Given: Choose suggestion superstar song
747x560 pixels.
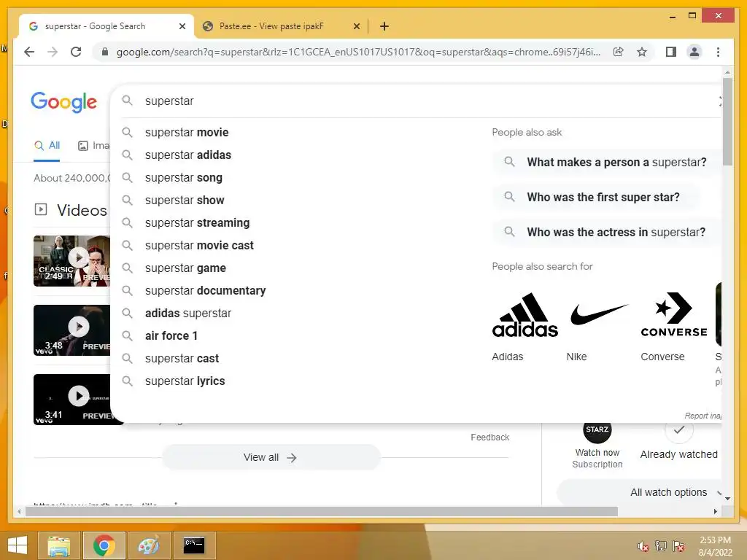Looking at the screenshot, I should (x=183, y=178).
